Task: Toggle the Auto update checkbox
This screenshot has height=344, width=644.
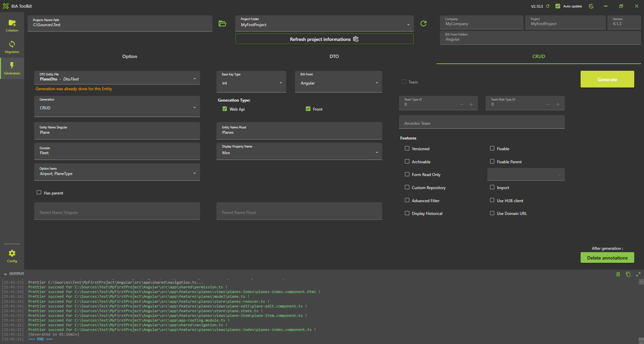Action: tap(558, 6)
